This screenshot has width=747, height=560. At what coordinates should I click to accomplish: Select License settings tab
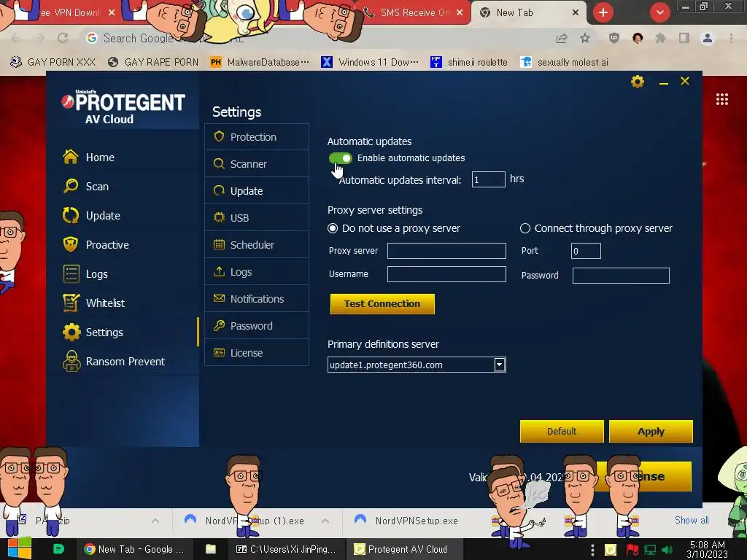(x=257, y=353)
